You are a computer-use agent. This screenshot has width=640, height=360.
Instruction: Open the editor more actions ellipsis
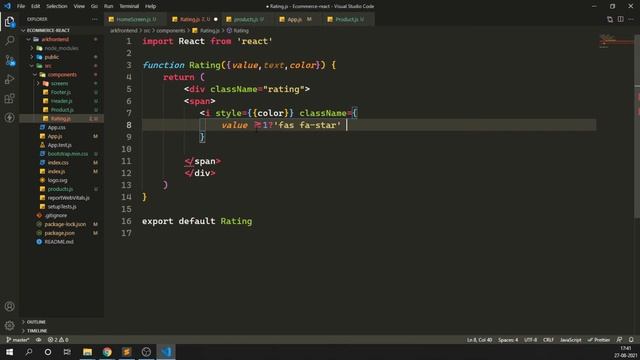(631, 19)
